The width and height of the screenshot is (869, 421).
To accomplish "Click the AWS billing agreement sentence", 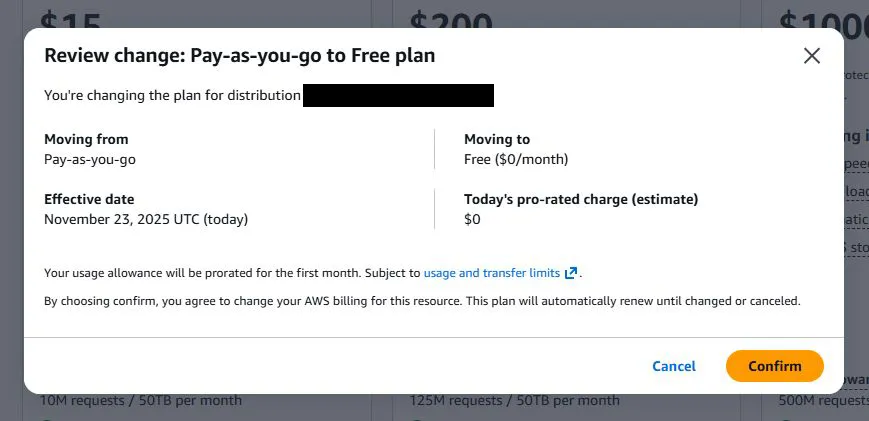I will click(422, 301).
